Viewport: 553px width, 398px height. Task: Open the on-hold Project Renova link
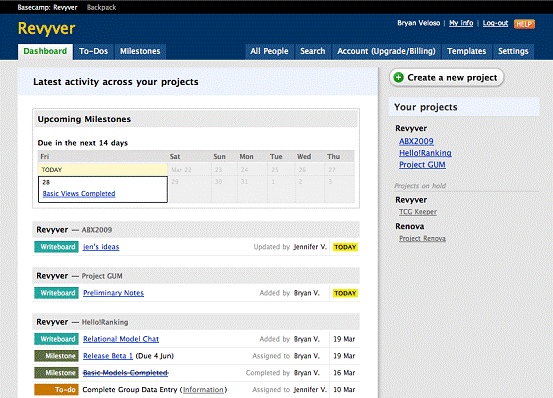pyautogui.click(x=422, y=239)
